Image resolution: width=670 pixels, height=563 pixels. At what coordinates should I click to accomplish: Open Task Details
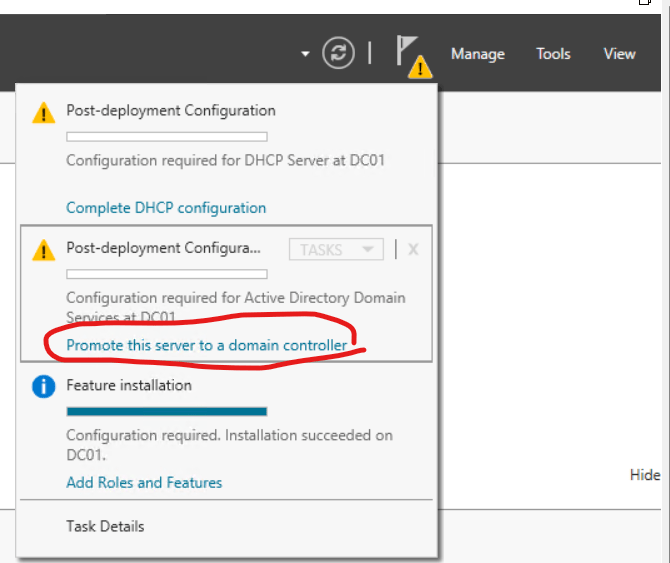105,526
